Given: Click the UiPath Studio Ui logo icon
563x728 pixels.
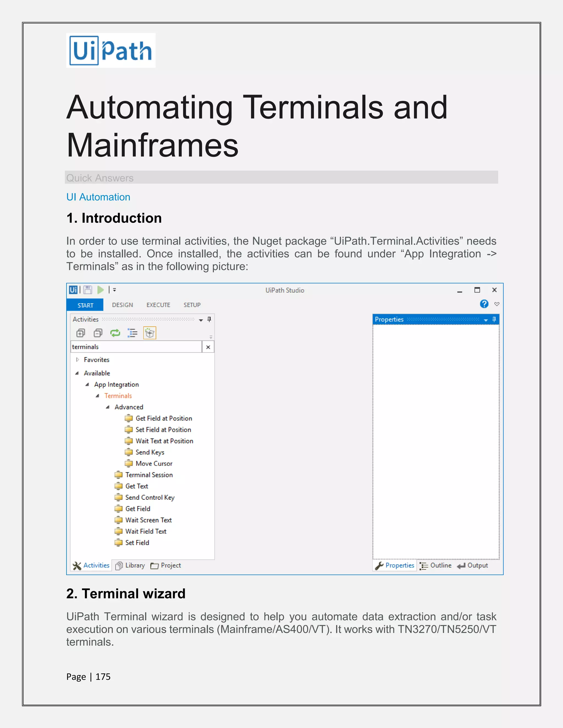Looking at the screenshot, I should tap(73, 290).
